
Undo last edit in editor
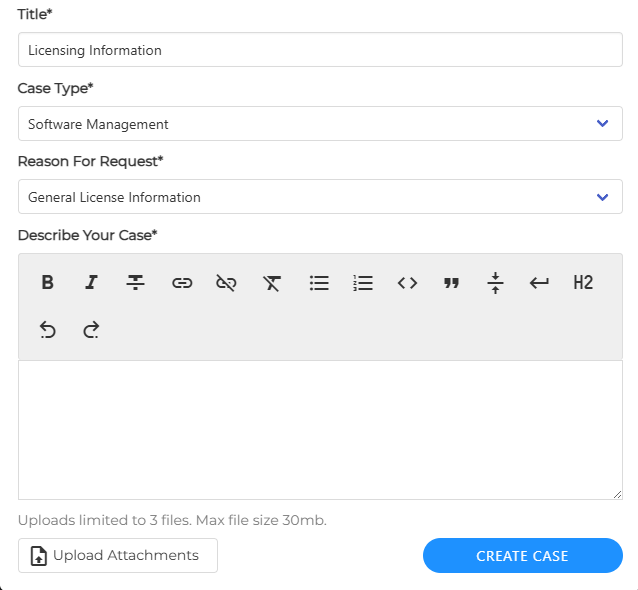click(x=47, y=329)
